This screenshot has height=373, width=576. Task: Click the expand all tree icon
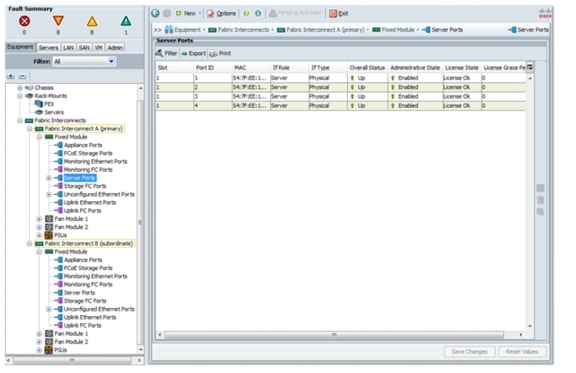(x=11, y=76)
